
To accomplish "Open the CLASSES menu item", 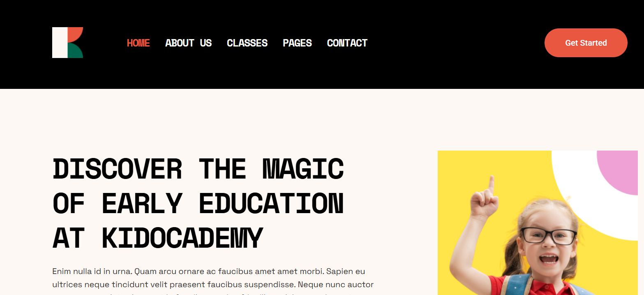I will (x=247, y=43).
